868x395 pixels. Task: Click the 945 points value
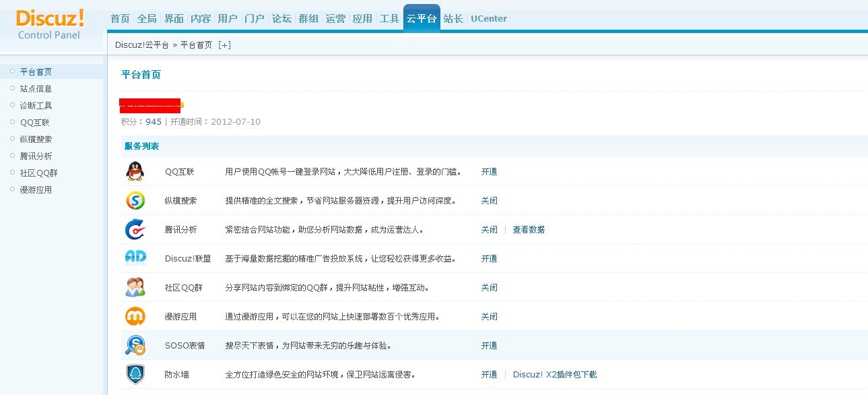(154, 121)
